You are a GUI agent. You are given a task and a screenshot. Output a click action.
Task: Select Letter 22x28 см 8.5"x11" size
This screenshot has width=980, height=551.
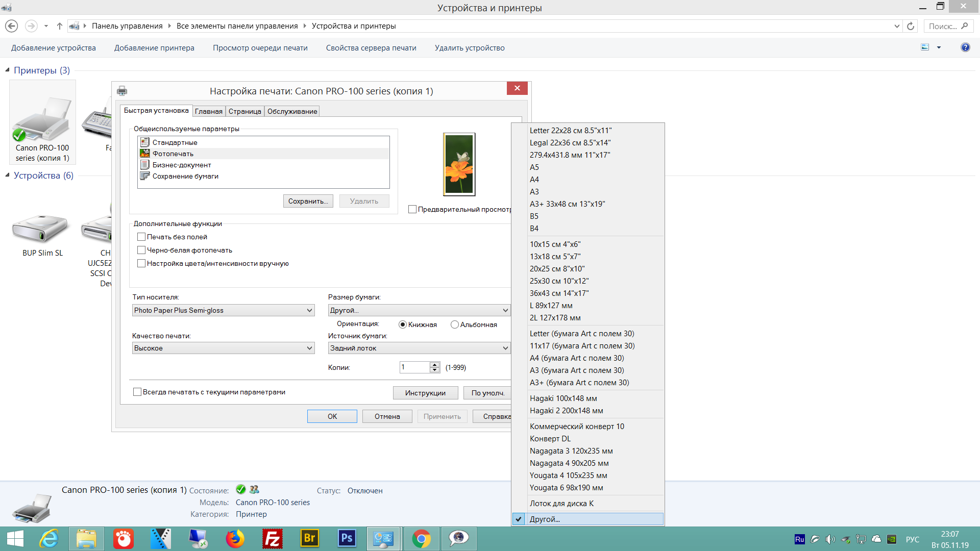coord(588,131)
